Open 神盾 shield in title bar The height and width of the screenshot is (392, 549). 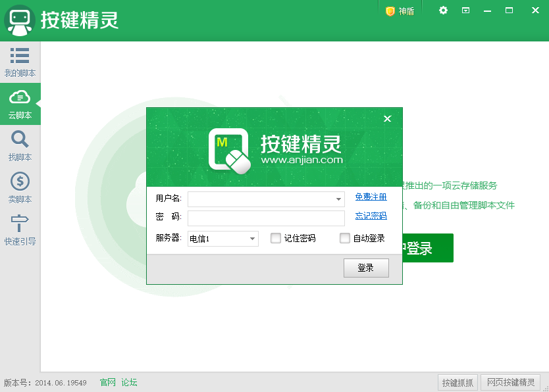[x=400, y=12]
